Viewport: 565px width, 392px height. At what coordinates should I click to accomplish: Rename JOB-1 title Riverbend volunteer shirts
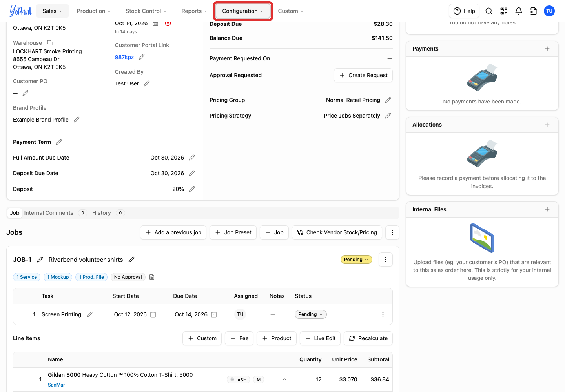(x=131, y=260)
